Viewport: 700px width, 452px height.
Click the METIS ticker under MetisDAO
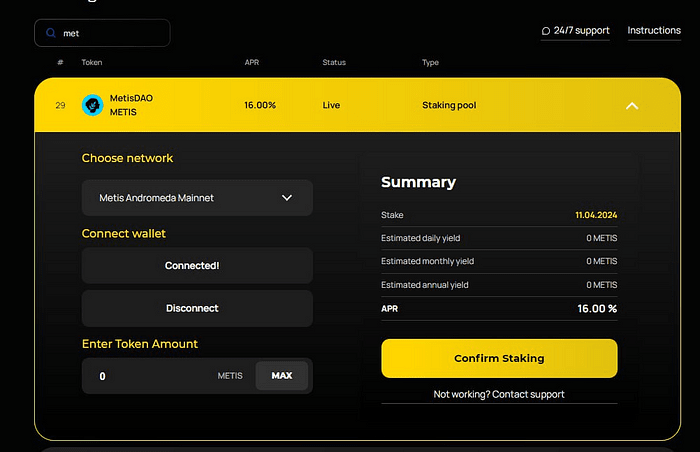(123, 112)
